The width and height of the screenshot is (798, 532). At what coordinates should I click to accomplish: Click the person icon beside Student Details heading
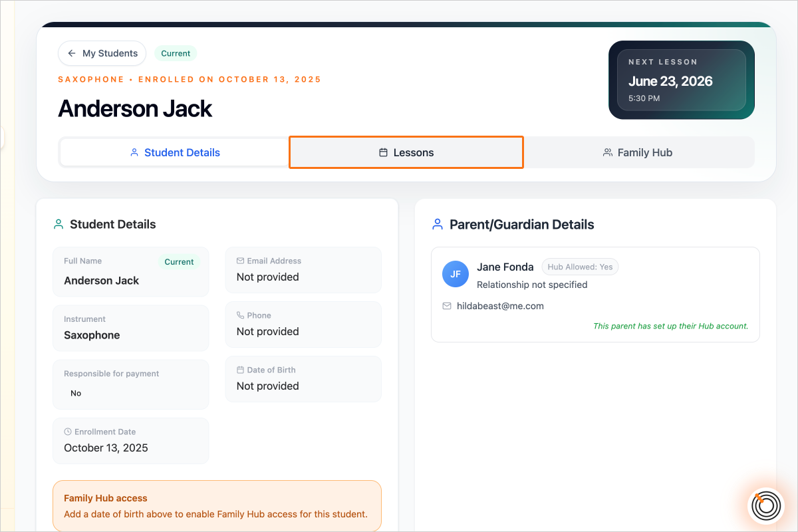[59, 224]
